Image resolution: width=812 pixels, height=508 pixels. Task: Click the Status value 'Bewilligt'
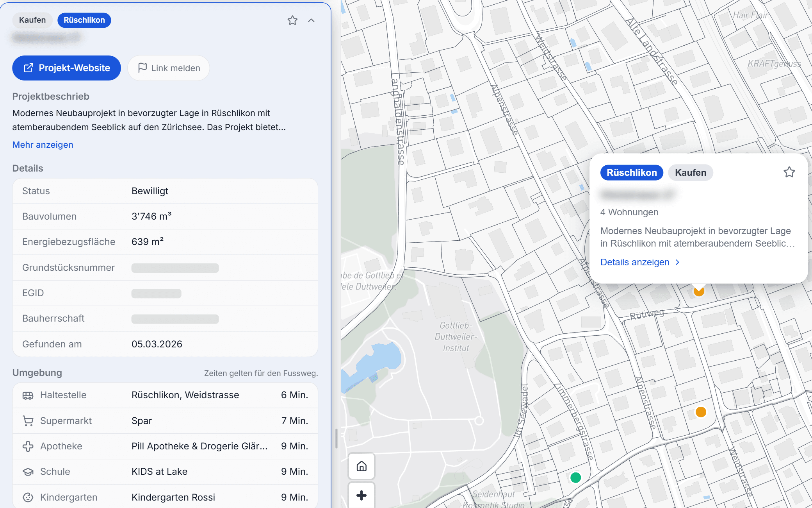click(x=150, y=191)
